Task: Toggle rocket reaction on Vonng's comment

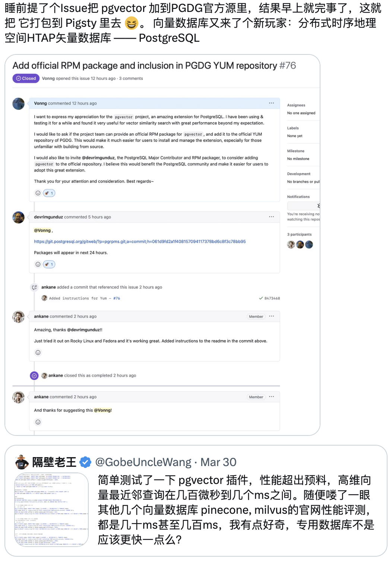Action: point(49,193)
